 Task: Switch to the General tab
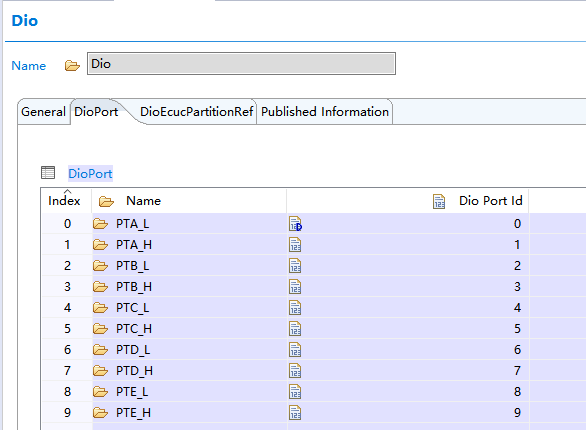click(x=43, y=112)
